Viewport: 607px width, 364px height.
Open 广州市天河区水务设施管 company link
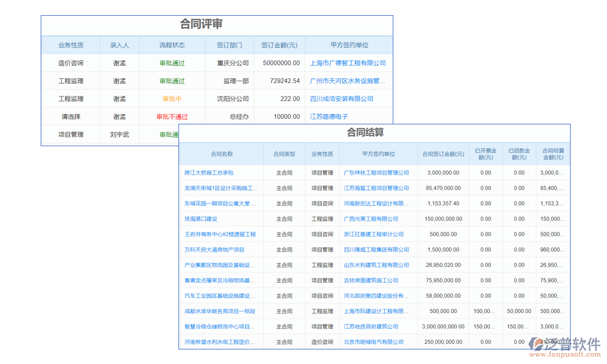tap(349, 81)
